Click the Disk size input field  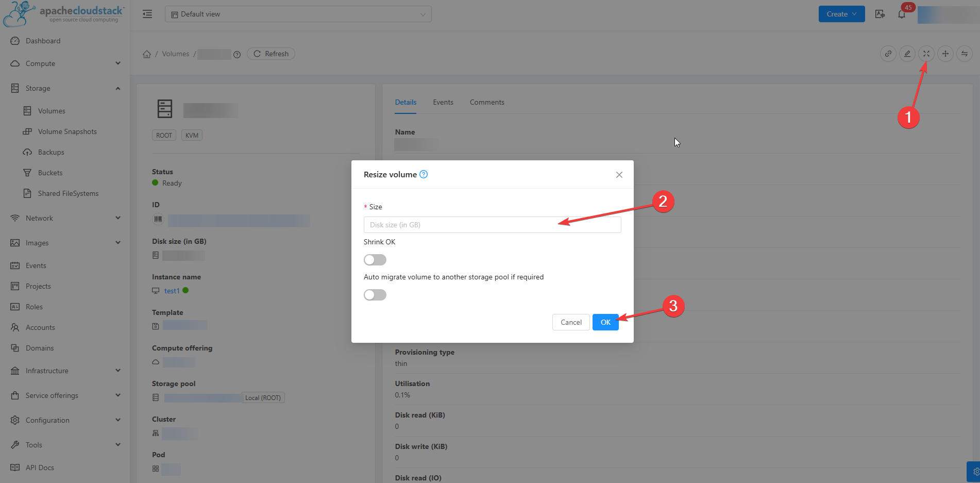492,225
